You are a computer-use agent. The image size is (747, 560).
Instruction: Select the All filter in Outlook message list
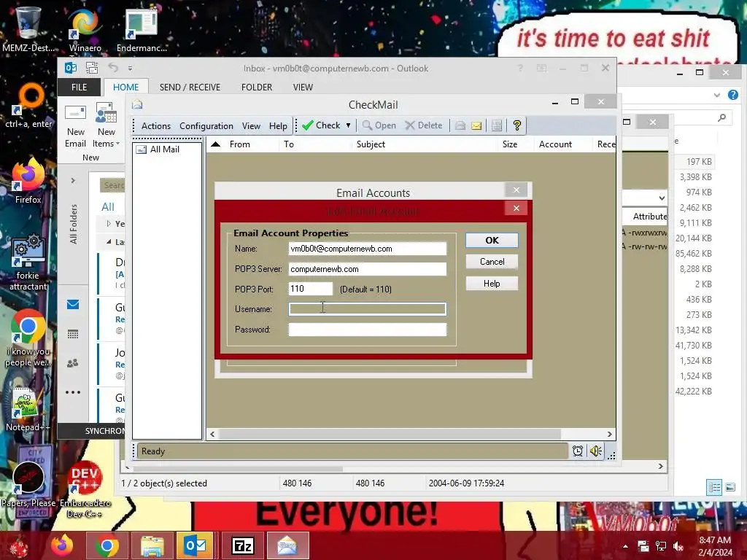pos(108,206)
